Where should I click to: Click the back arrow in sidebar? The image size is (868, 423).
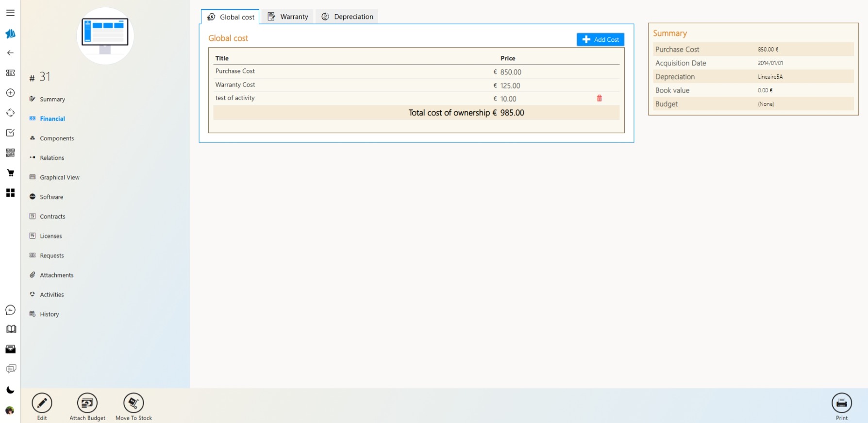(10, 53)
